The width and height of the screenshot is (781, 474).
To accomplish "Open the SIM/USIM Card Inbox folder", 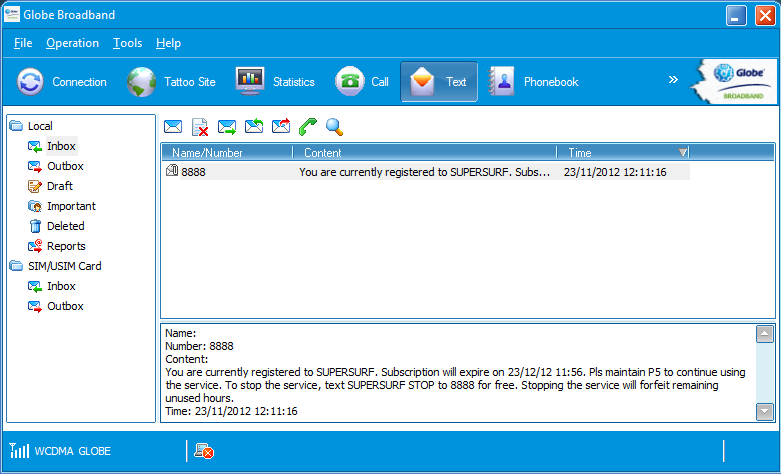I will coord(61,286).
